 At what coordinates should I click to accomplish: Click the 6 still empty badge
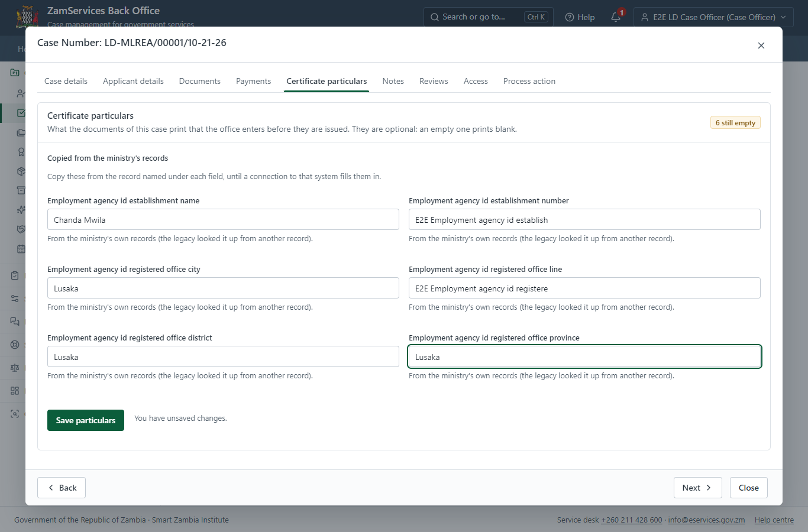(735, 122)
